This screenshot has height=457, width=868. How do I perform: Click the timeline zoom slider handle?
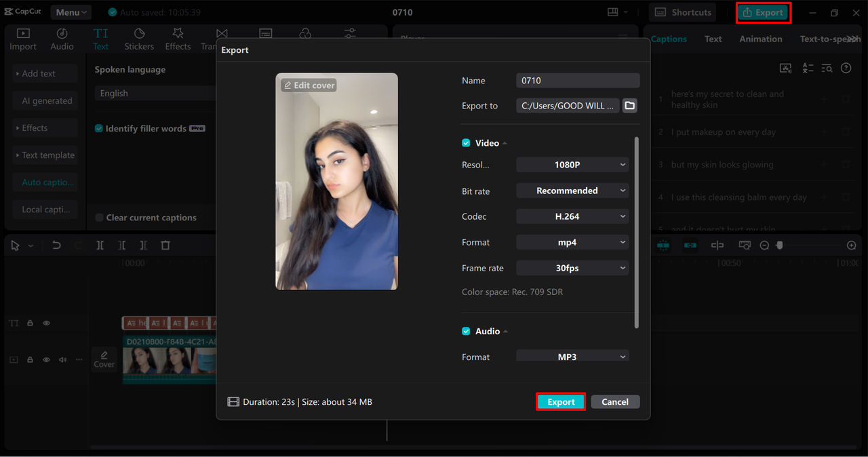click(779, 245)
